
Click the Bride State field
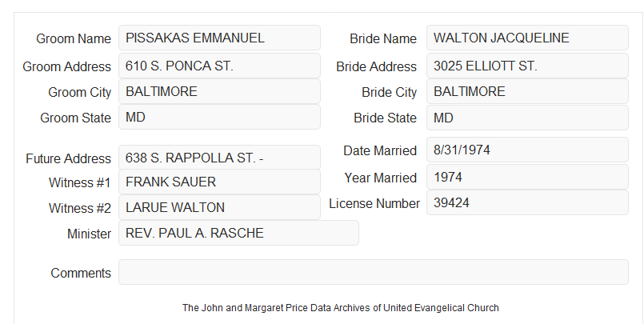click(527, 118)
